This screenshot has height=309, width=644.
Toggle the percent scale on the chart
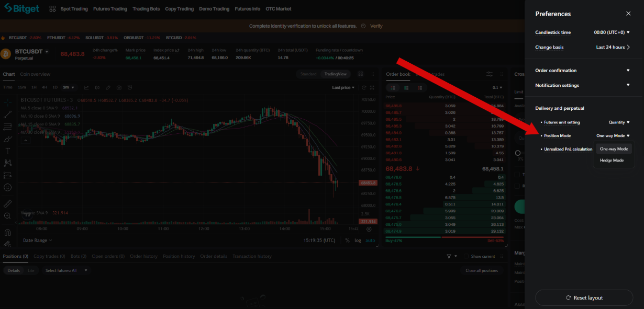tap(347, 241)
